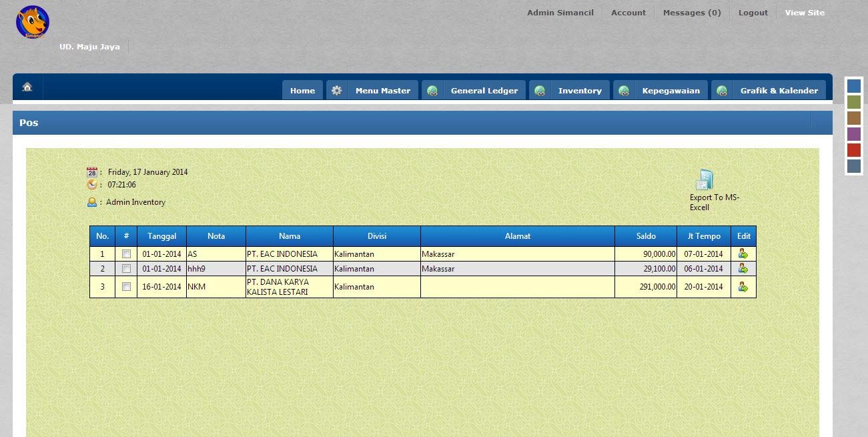Click the Logout link
This screenshot has width=868, height=437.
click(x=753, y=12)
